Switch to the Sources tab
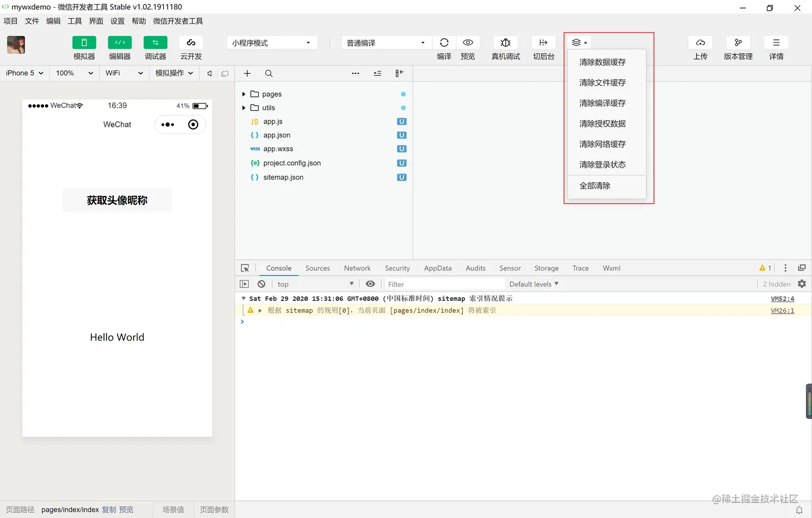The height and width of the screenshot is (518, 812). (x=317, y=268)
